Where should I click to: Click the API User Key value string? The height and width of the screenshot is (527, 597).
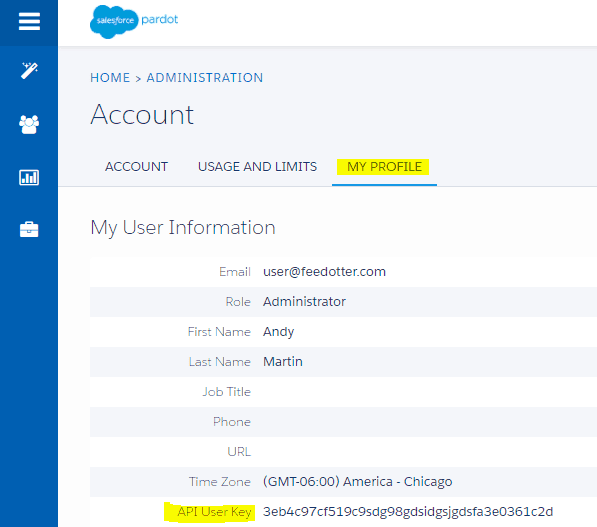408,512
